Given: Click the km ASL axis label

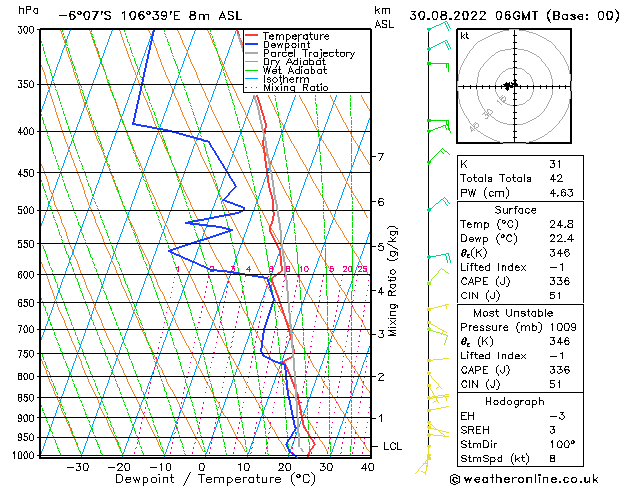Looking at the screenshot, I should [x=384, y=17].
